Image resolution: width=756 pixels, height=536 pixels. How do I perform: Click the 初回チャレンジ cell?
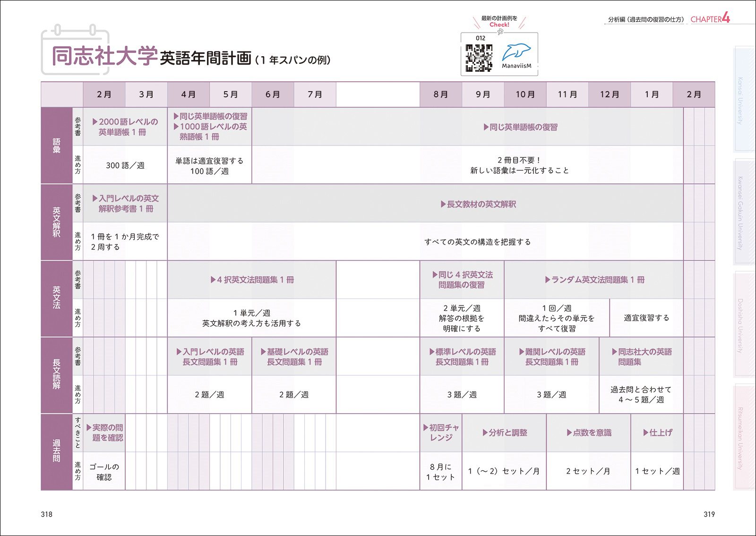(x=441, y=433)
